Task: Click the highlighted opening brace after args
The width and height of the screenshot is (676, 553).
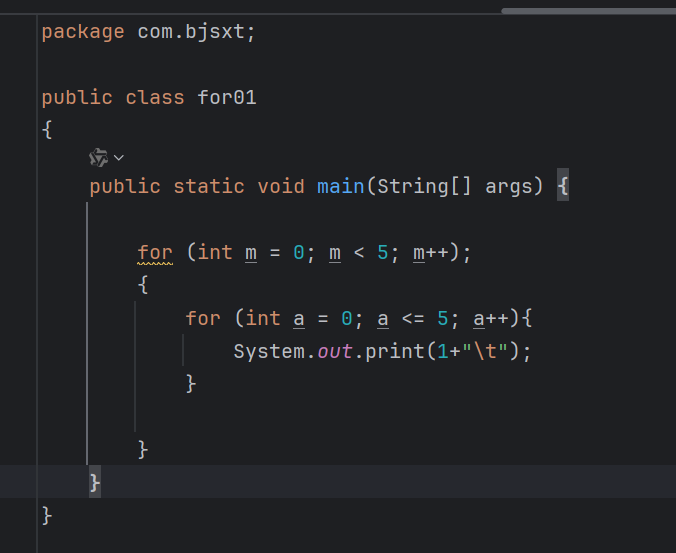Action: coord(563,187)
